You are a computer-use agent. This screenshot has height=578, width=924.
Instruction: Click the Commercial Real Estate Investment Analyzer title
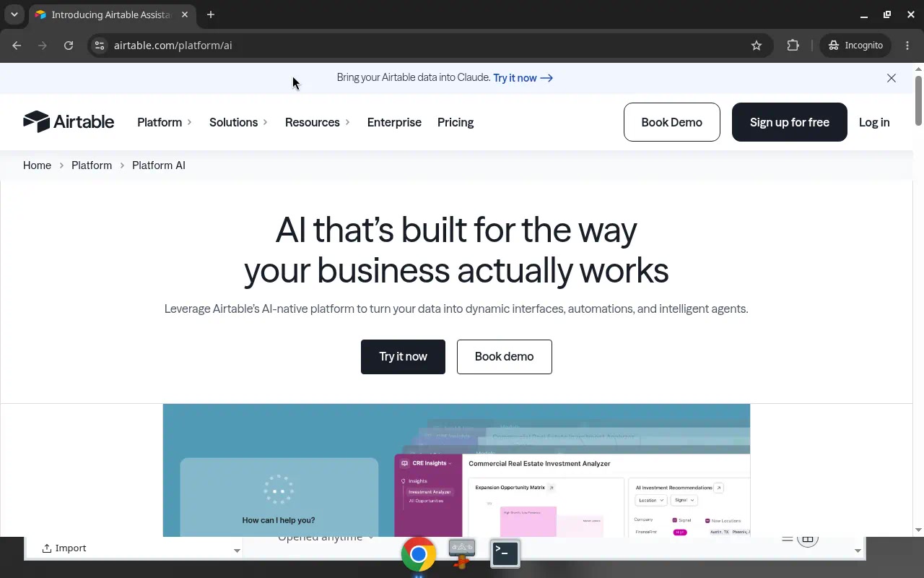coord(539,464)
